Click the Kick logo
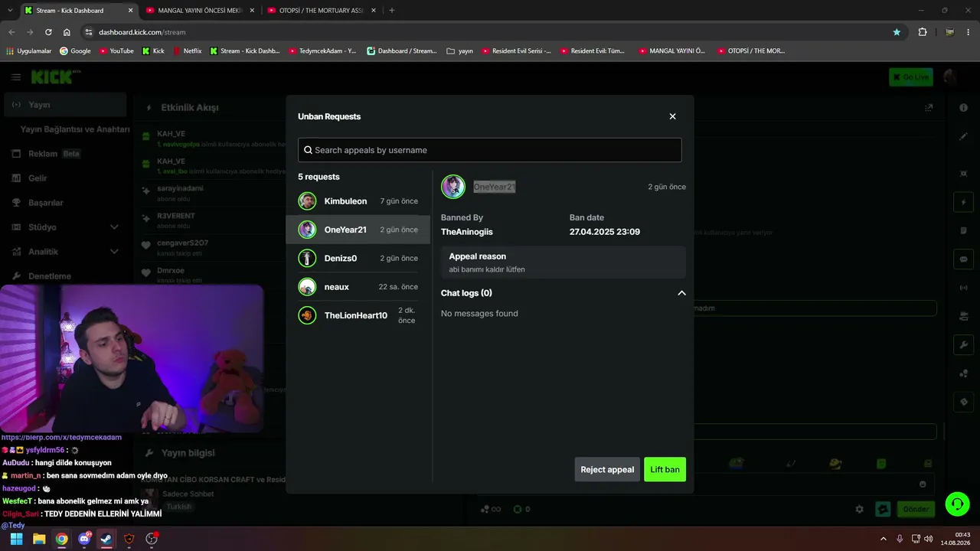The height and width of the screenshot is (551, 980). coord(56,77)
